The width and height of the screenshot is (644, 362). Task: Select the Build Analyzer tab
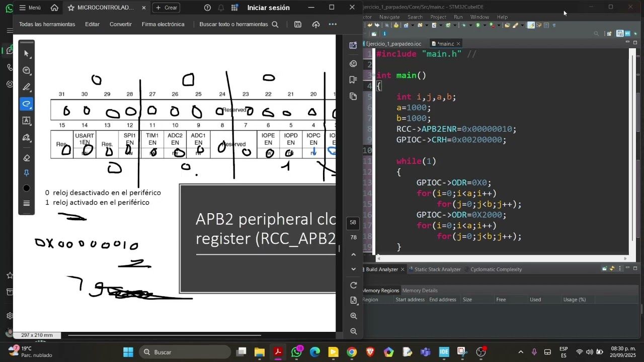[x=382, y=269]
